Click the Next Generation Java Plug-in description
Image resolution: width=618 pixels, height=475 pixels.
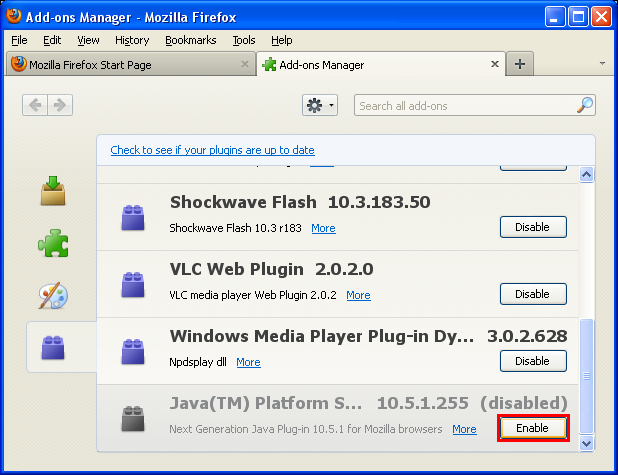click(306, 429)
